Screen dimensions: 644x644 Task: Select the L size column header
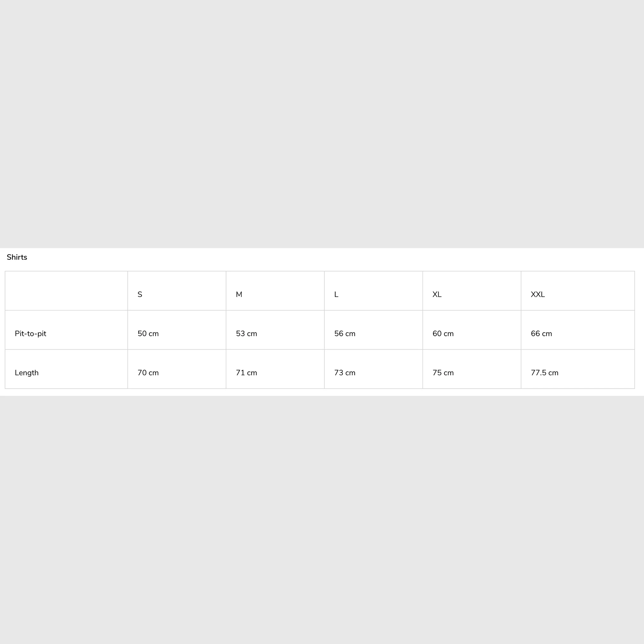click(373, 291)
